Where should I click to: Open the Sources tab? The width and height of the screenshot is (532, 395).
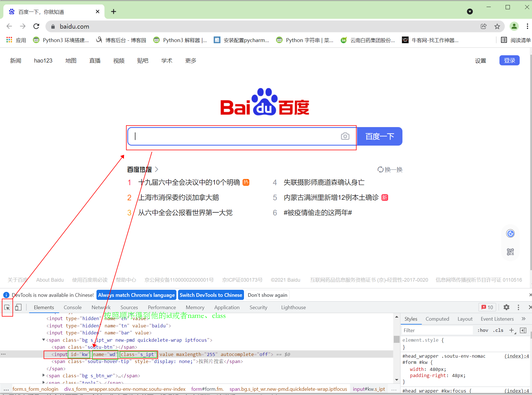point(129,307)
